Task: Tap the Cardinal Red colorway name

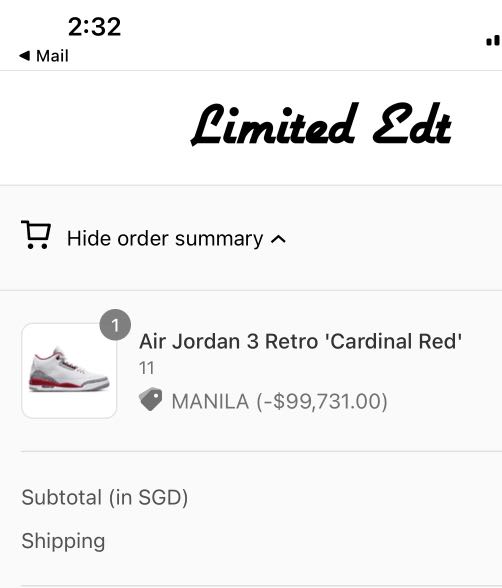Action: [393, 341]
